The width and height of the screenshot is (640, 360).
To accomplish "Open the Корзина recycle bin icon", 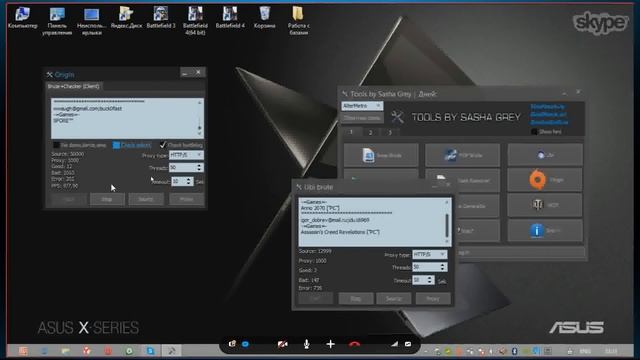I will (264, 18).
